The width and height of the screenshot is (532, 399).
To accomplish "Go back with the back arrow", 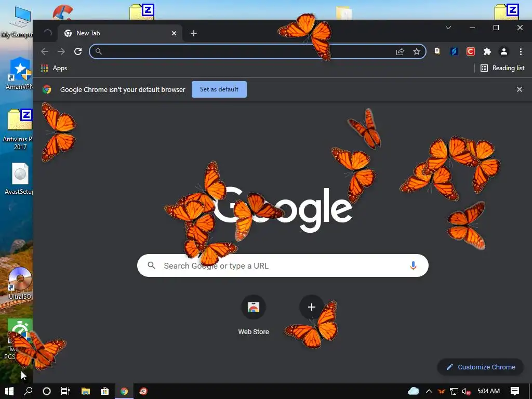I will pos(45,51).
